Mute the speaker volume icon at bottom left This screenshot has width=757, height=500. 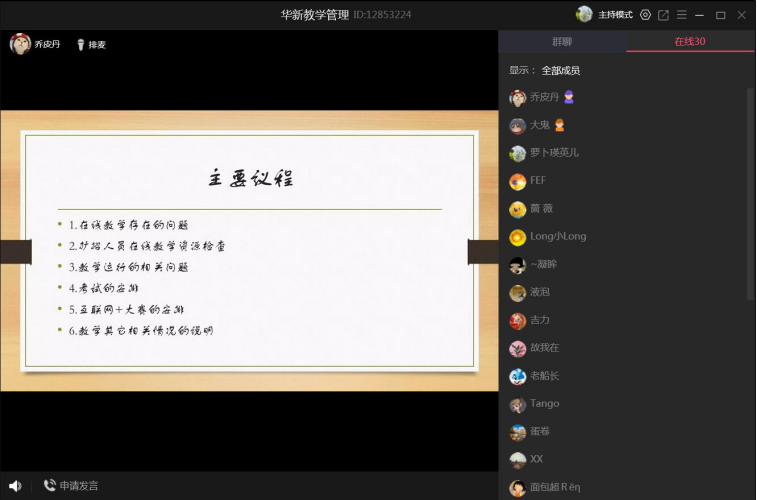coord(15,486)
